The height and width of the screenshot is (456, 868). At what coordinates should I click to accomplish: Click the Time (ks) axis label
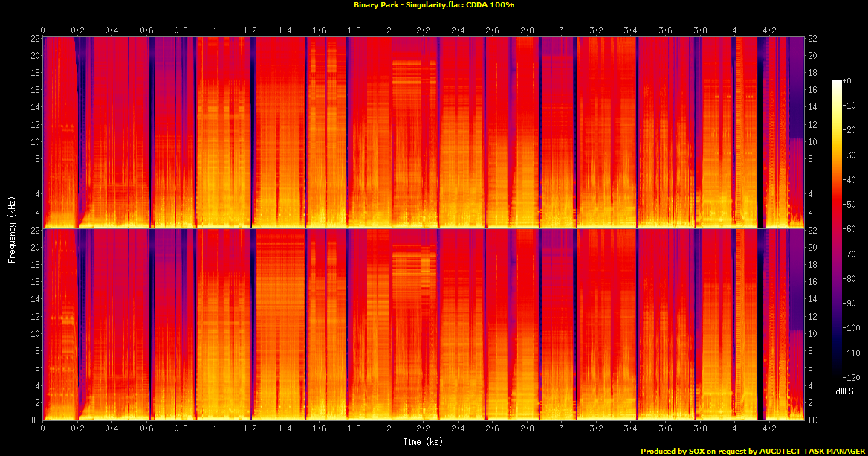pos(423,442)
